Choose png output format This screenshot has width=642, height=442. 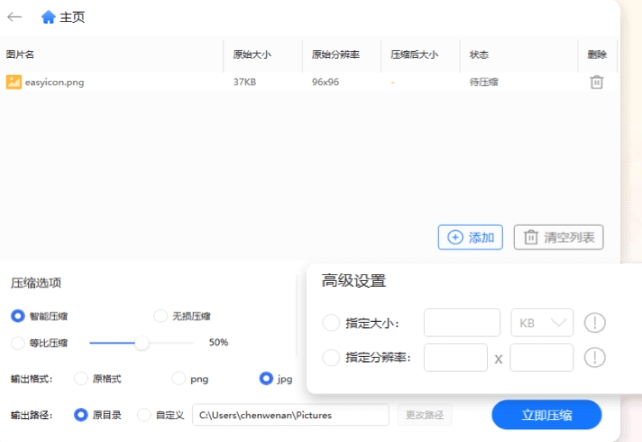coord(178,379)
